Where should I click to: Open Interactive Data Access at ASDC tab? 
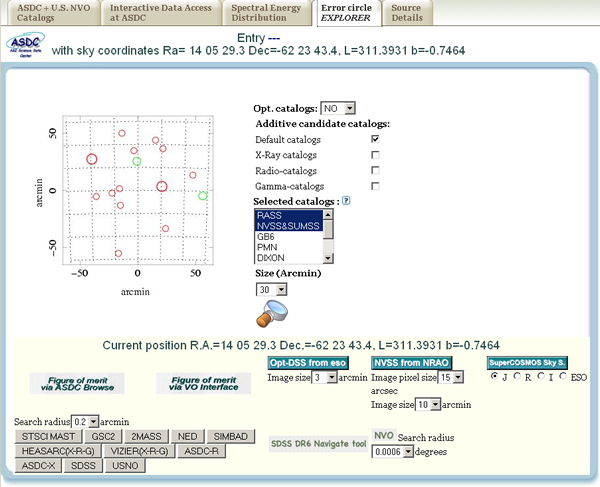click(161, 13)
